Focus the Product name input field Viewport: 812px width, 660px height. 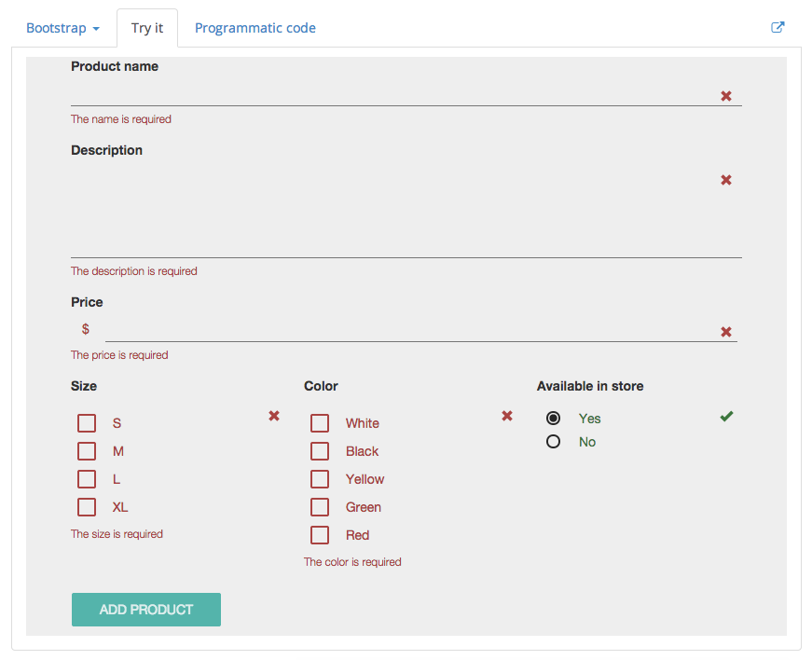tap(392, 93)
